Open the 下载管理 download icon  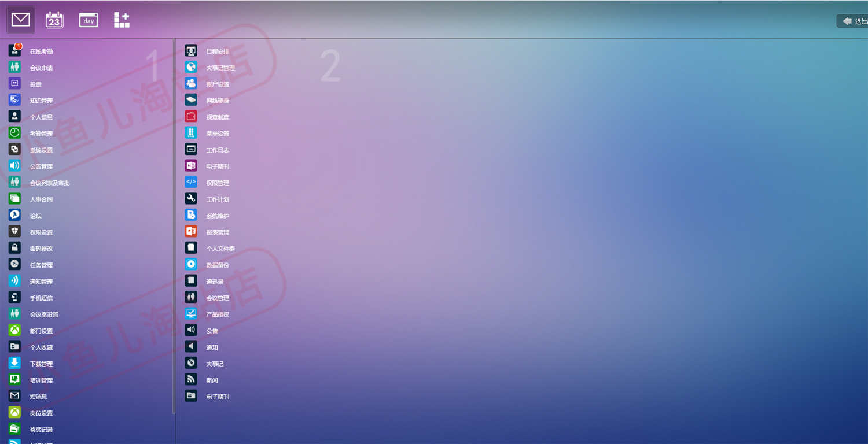click(14, 363)
